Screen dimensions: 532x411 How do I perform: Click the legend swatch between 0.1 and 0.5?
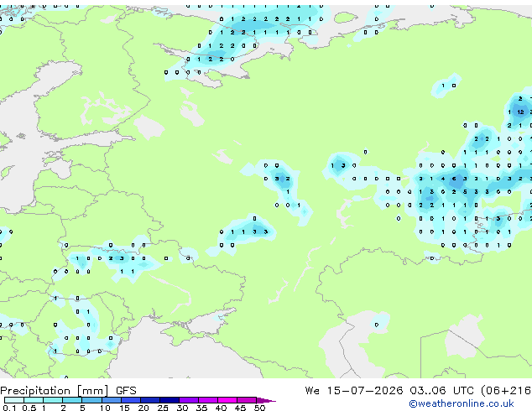(14, 400)
